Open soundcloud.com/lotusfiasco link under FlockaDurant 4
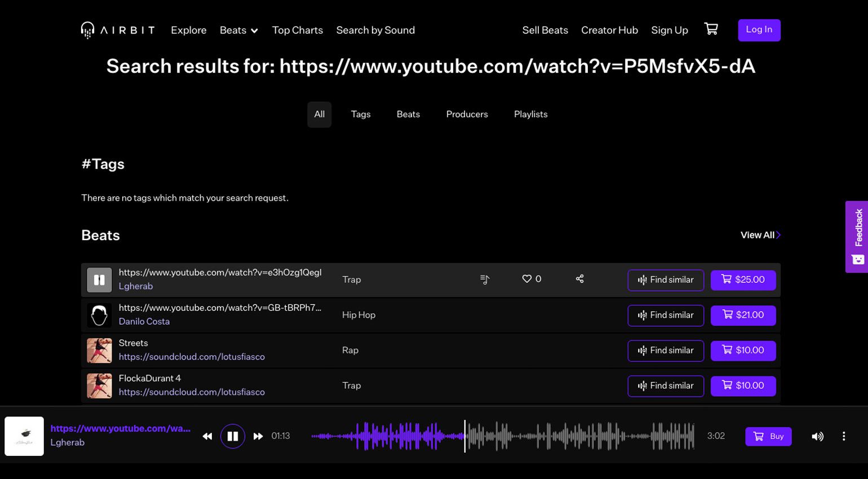 click(x=192, y=392)
